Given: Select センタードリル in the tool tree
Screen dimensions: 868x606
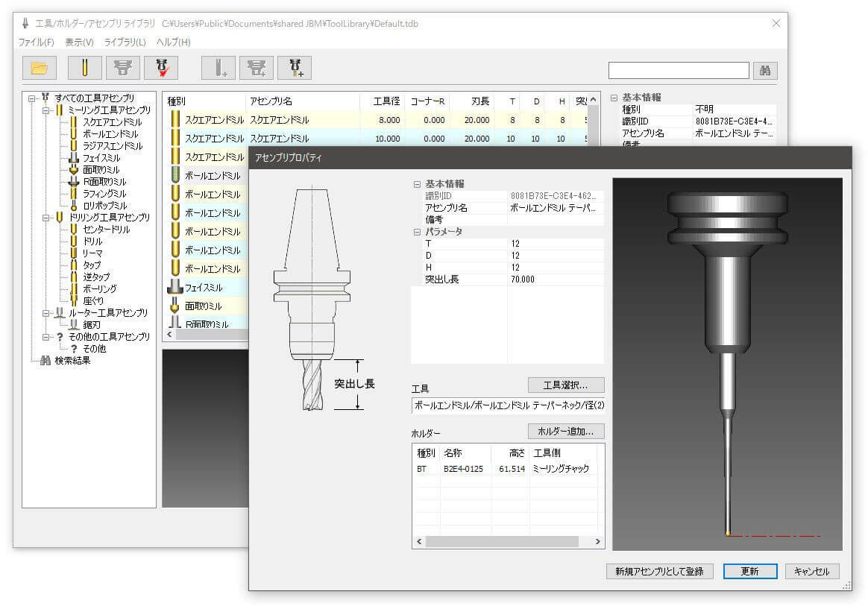Looking at the screenshot, I should pos(106,230).
